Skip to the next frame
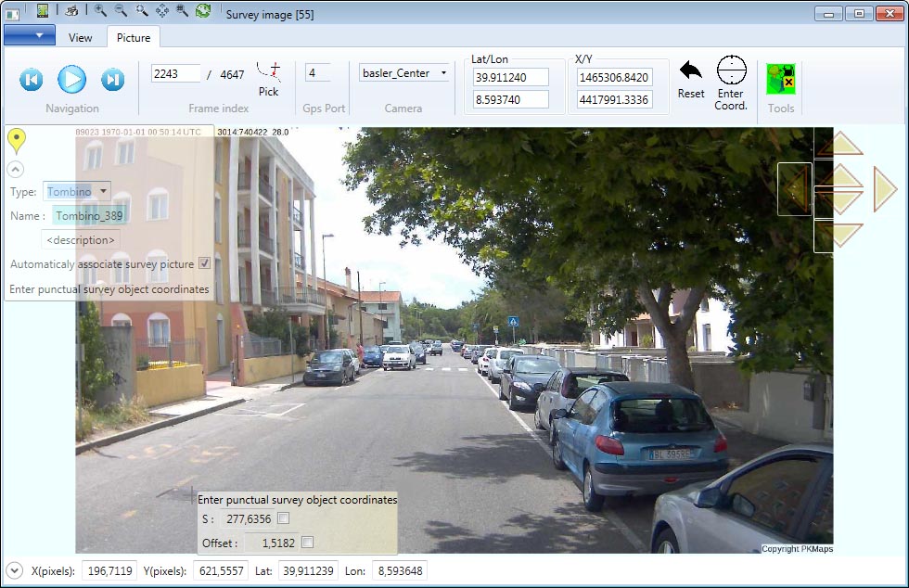 click(x=112, y=80)
